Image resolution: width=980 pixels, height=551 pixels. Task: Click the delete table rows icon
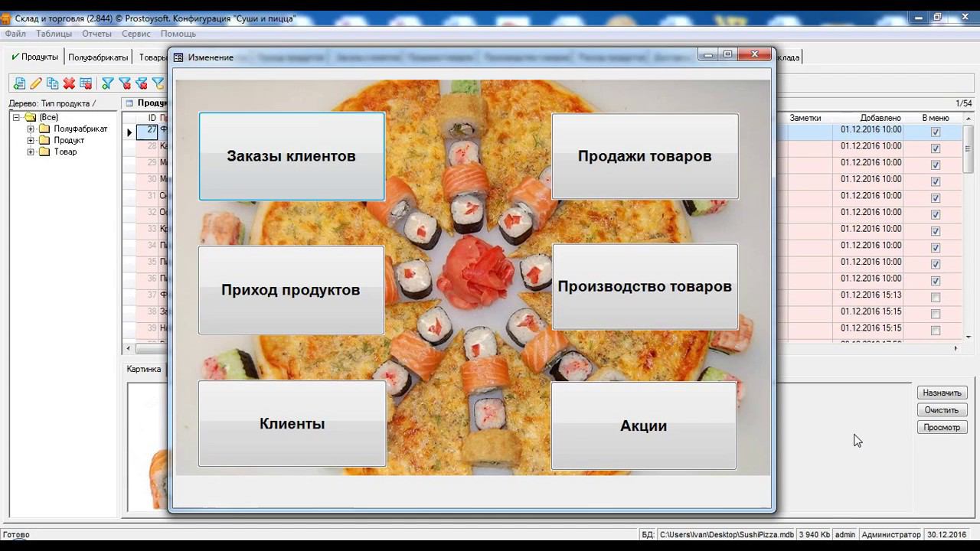pyautogui.click(x=86, y=83)
